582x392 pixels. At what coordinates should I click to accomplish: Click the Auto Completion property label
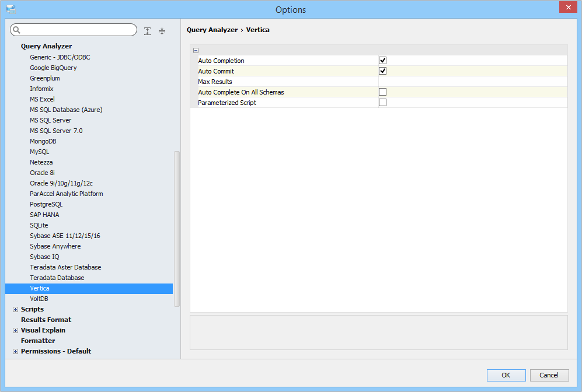point(221,61)
